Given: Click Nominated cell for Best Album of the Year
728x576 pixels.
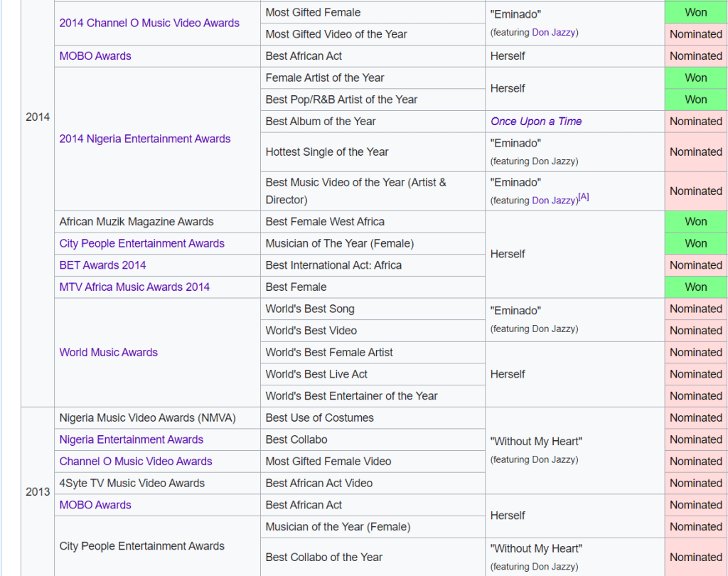Looking at the screenshot, I should (x=695, y=122).
